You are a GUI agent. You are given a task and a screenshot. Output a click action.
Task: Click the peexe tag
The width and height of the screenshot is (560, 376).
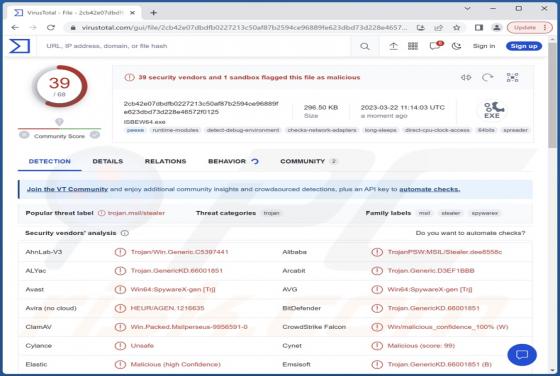point(136,130)
